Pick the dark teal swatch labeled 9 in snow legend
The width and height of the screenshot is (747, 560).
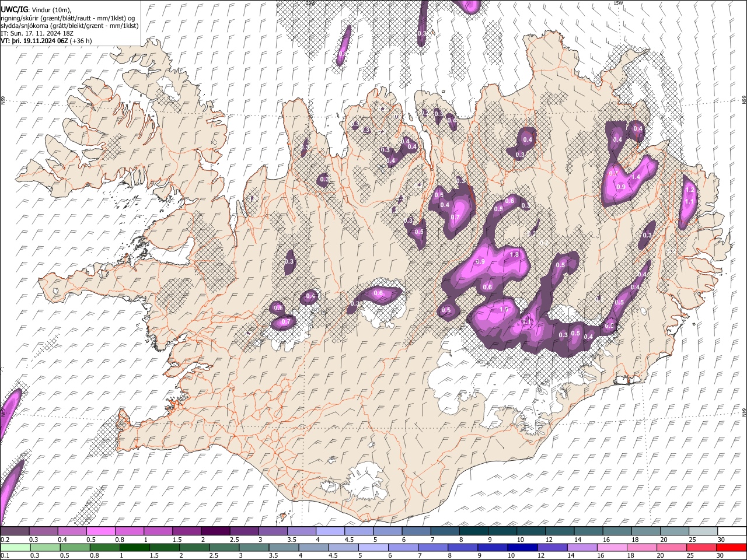502,531
